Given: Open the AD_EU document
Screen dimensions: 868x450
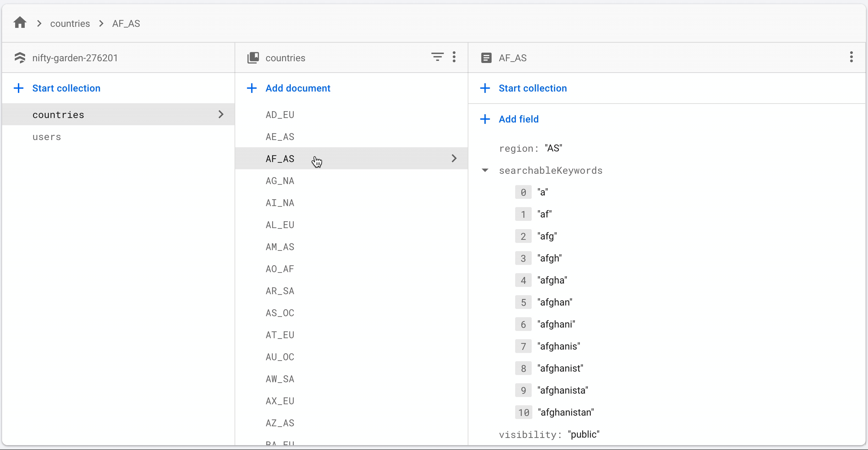Looking at the screenshot, I should 280,115.
